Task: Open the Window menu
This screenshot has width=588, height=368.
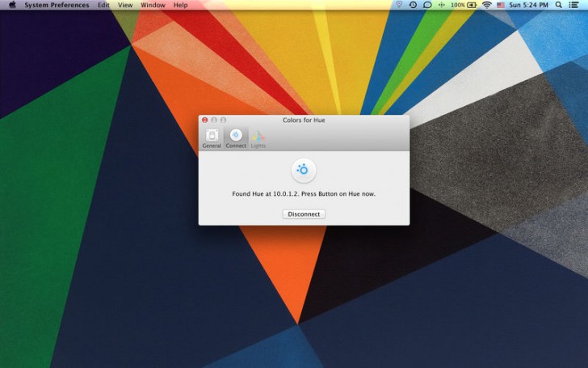Action: pyautogui.click(x=153, y=5)
